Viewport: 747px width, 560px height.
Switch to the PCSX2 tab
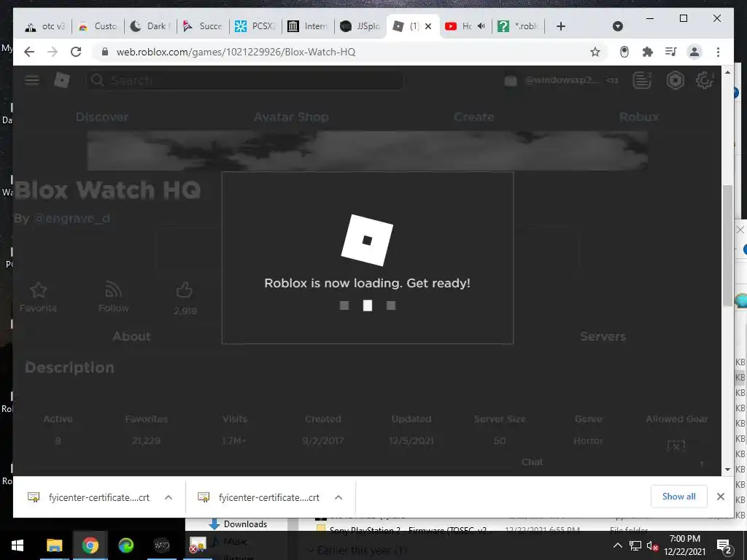click(x=255, y=26)
